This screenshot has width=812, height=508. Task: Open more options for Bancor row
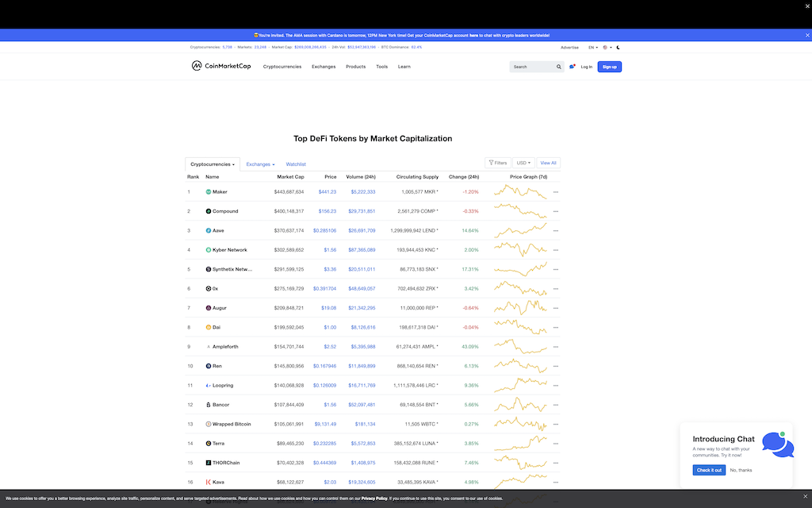click(556, 405)
